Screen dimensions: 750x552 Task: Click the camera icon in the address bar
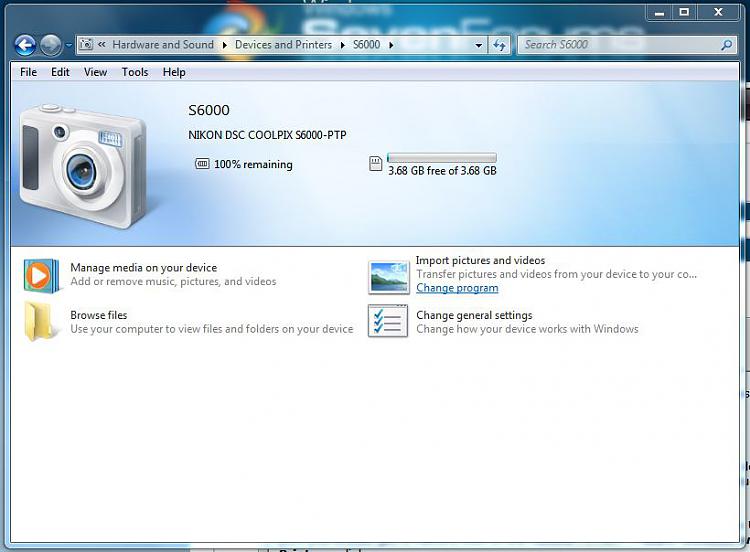86,45
